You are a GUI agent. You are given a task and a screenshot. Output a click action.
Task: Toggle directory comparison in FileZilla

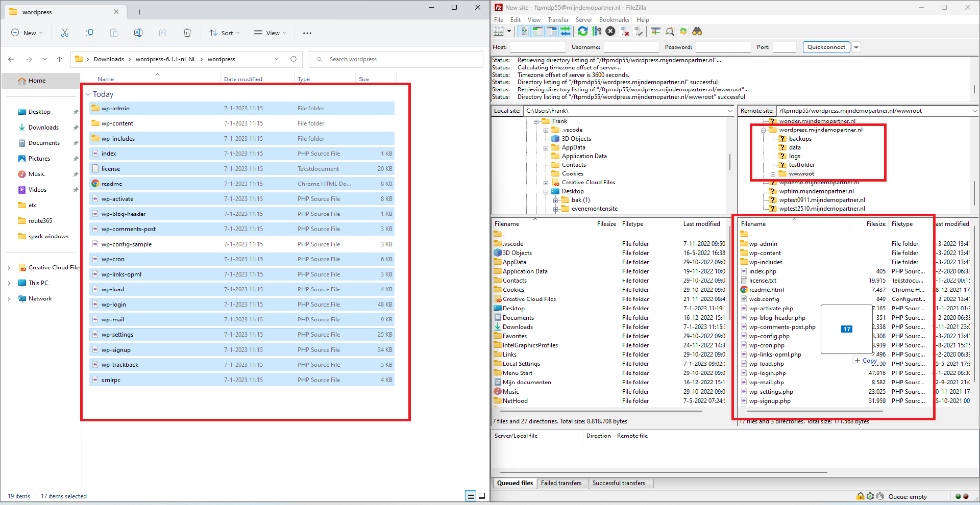tap(670, 32)
